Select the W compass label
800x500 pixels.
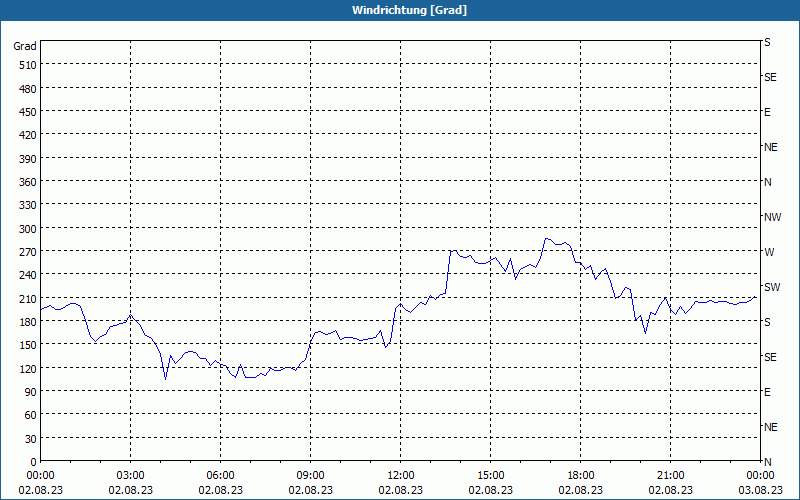coord(769,252)
